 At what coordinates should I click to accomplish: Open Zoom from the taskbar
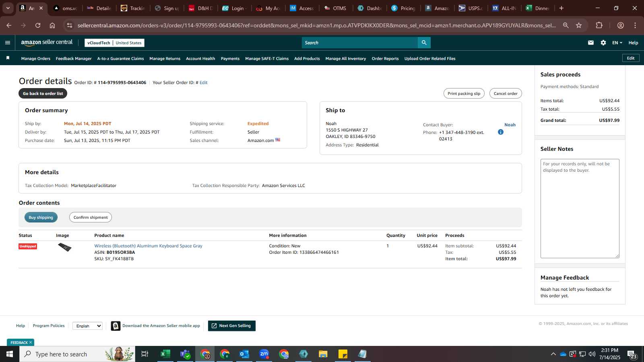tap(264, 354)
